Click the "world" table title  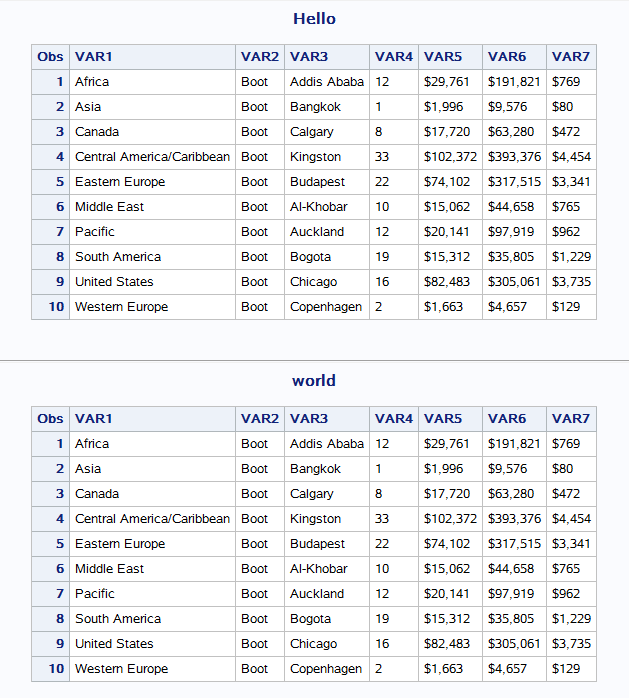coord(314,381)
